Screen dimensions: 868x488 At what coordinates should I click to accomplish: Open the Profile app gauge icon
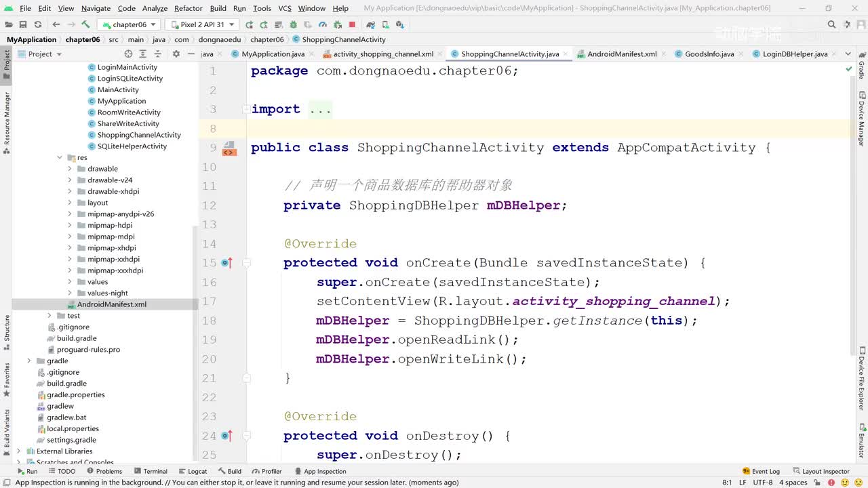point(324,24)
